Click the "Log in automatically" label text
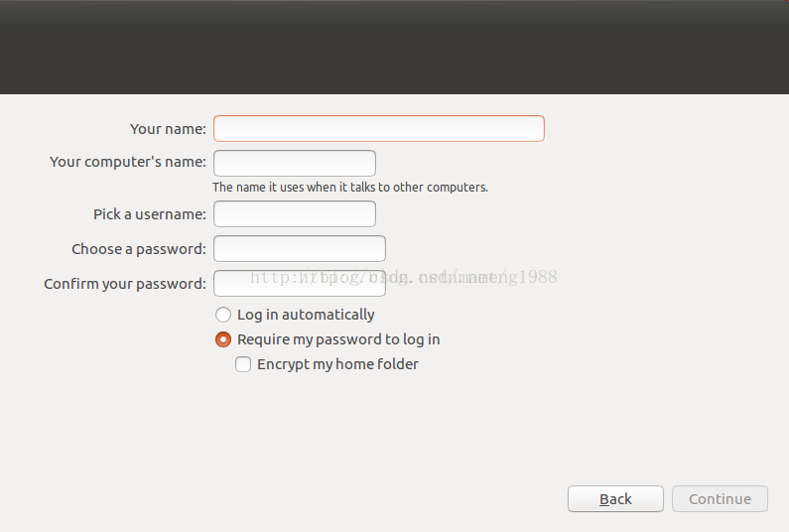 [x=306, y=315]
